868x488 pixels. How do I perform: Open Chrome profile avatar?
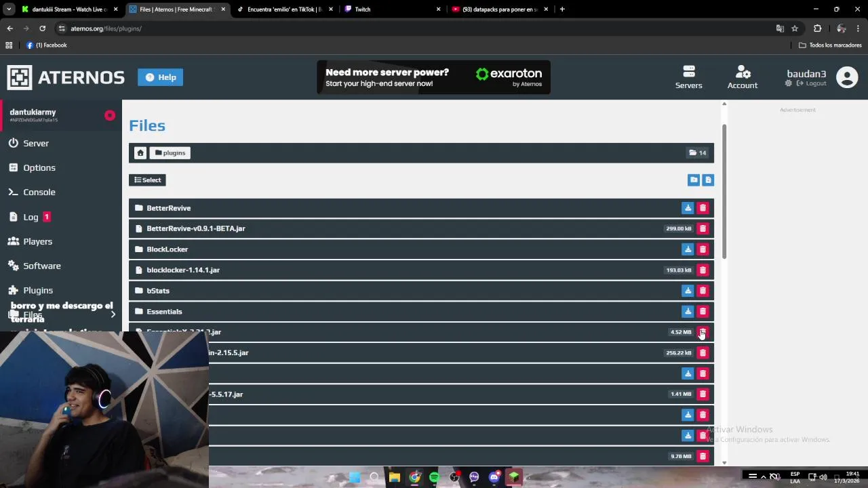(x=841, y=28)
